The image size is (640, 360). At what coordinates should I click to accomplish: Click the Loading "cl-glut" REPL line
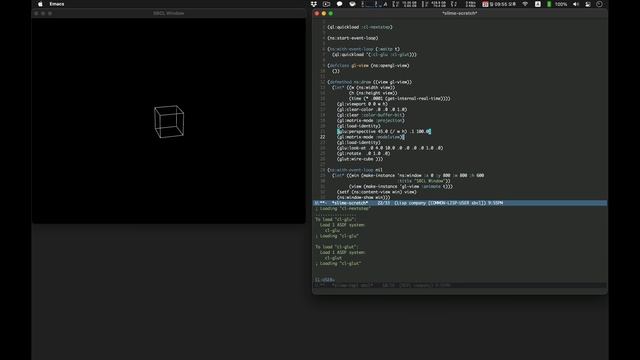[338, 264]
